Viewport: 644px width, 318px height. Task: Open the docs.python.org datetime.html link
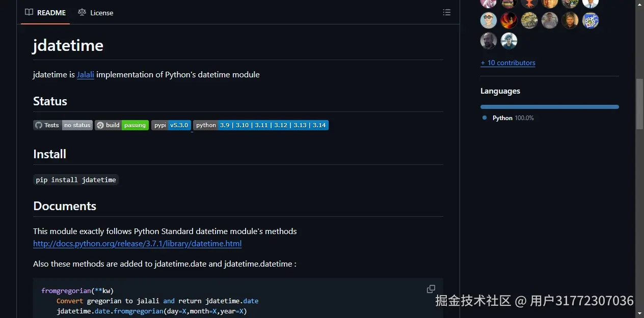click(x=138, y=244)
